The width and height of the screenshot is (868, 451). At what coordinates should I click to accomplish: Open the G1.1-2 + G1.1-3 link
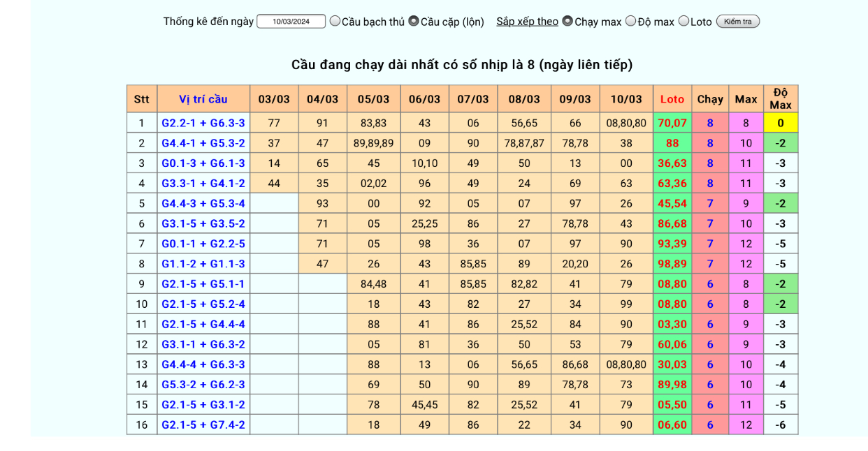pos(203,264)
